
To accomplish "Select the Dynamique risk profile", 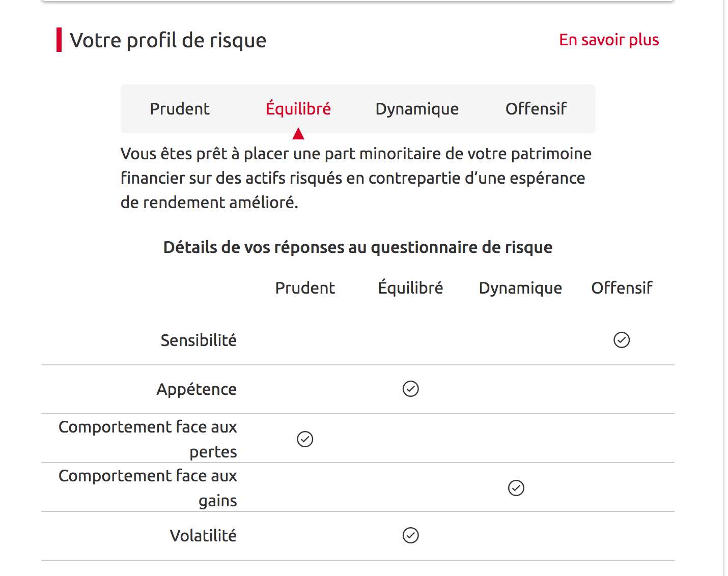I will [417, 109].
